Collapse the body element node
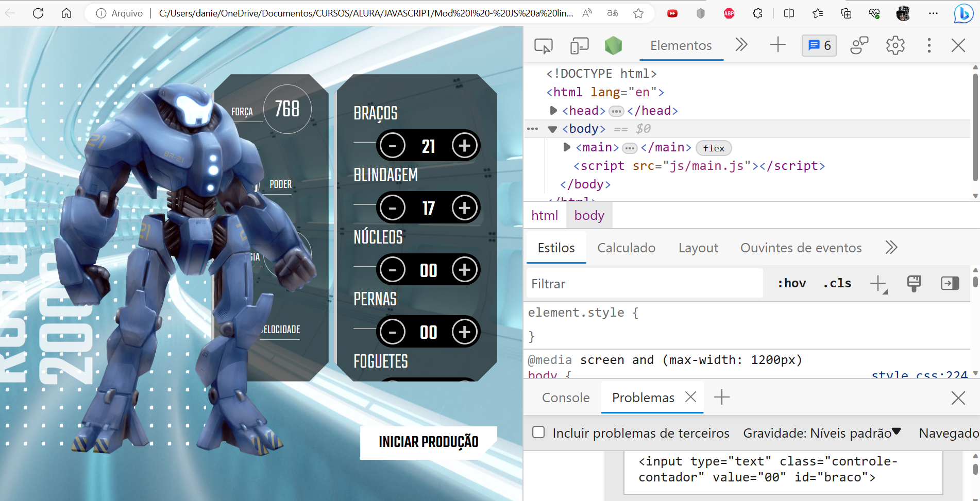This screenshot has height=501, width=980. coord(553,129)
